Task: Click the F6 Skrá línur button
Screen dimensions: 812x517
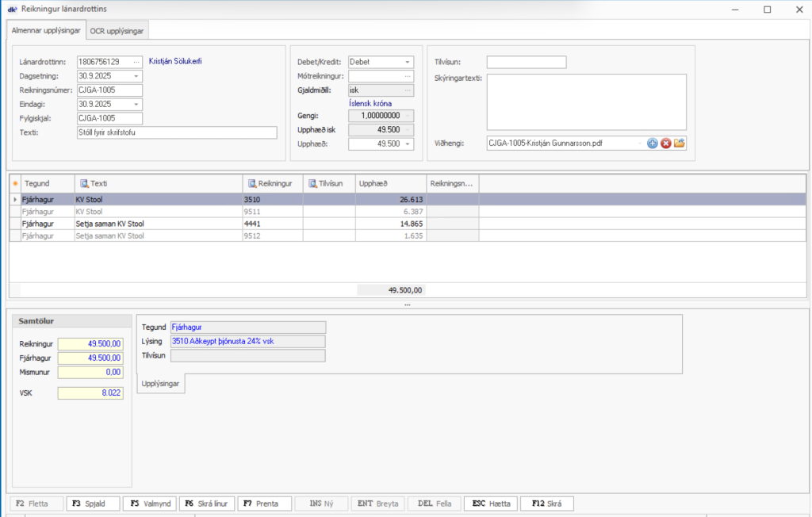Action: coord(207,504)
